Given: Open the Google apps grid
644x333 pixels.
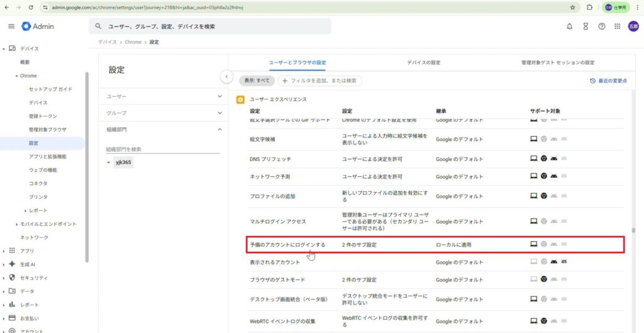Looking at the screenshot, I should click(x=618, y=26).
